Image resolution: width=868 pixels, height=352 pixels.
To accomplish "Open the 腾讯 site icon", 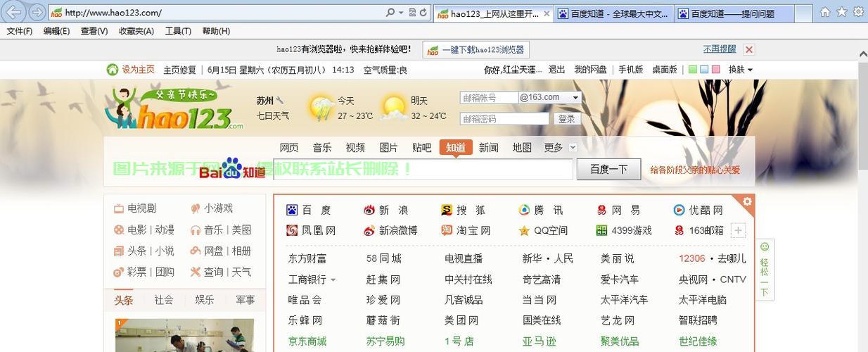I will (x=524, y=210).
